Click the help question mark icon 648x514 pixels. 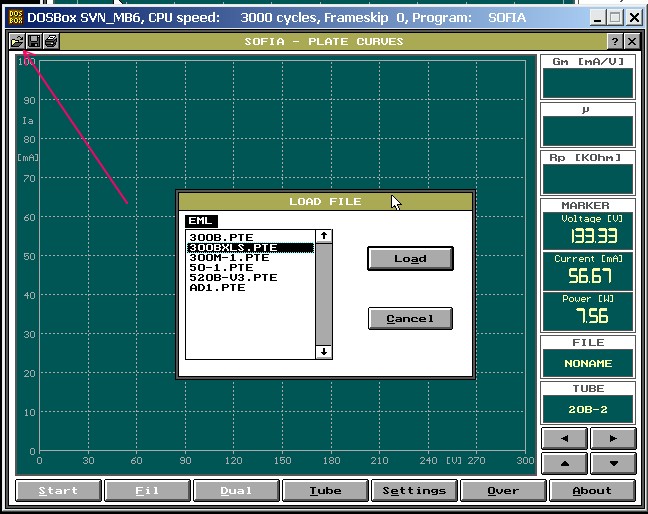click(614, 41)
